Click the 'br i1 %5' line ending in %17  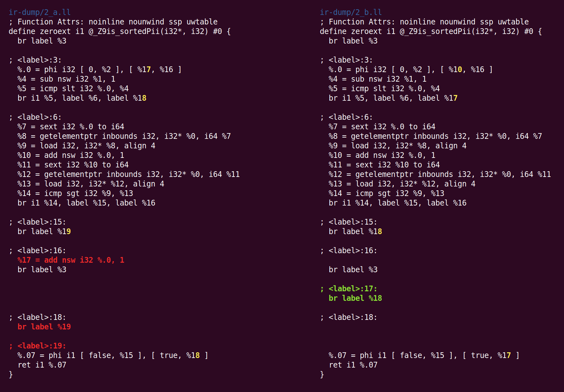(x=393, y=98)
